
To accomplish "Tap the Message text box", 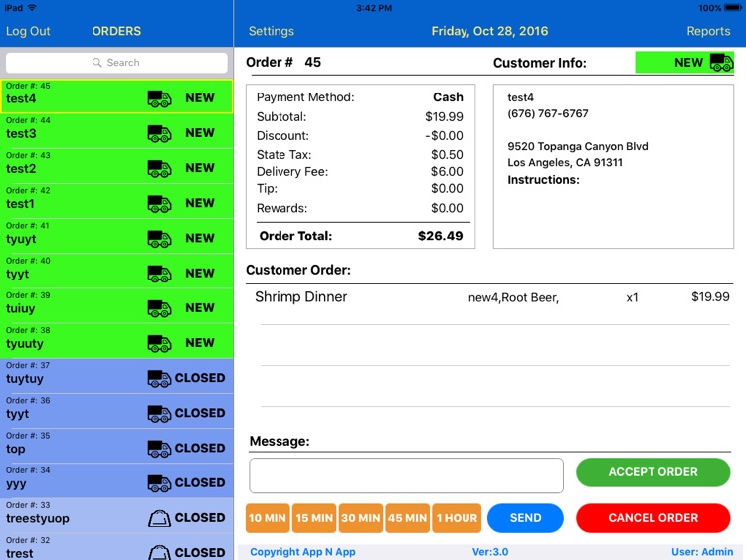I will [x=406, y=475].
